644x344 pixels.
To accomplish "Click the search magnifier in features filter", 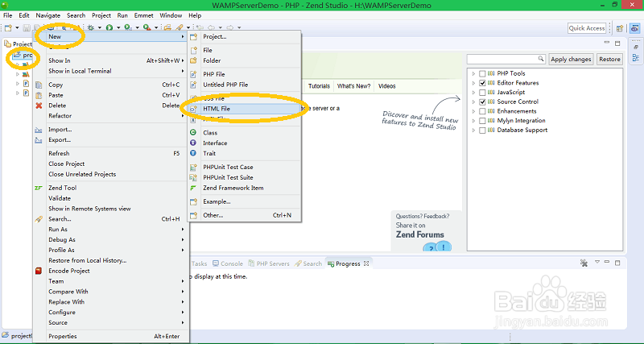I will click(x=541, y=59).
